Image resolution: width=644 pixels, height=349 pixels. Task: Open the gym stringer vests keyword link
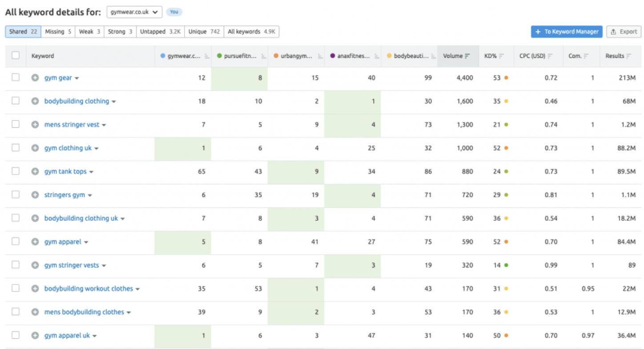(x=72, y=265)
